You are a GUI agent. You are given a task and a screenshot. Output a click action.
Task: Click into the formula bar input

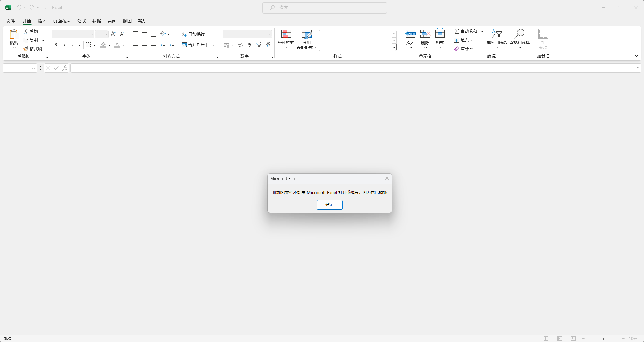coord(353,68)
